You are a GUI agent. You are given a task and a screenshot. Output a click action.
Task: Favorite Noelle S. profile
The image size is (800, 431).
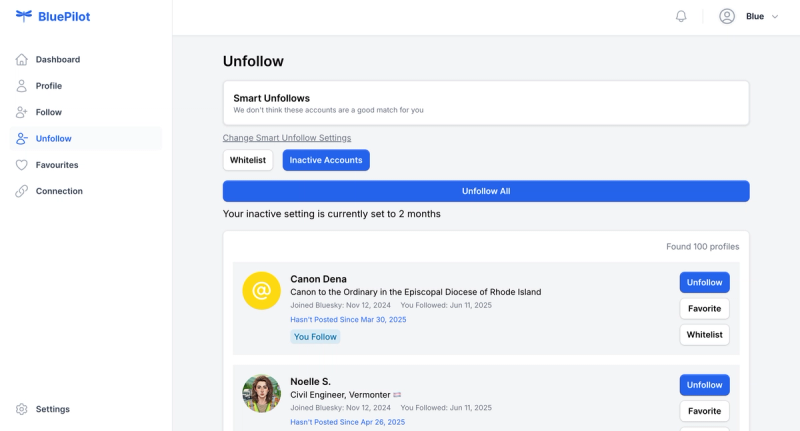705,411
